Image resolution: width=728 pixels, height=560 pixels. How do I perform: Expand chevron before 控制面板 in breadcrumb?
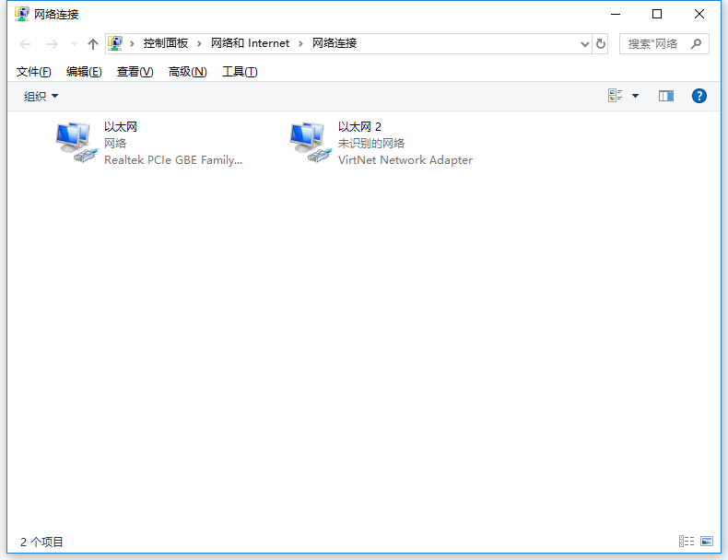click(x=132, y=43)
